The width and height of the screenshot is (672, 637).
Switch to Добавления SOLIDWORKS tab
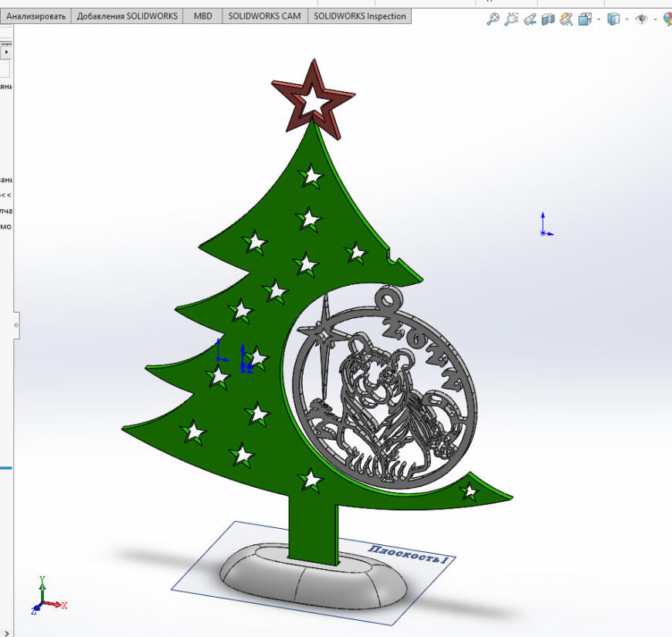tap(127, 16)
